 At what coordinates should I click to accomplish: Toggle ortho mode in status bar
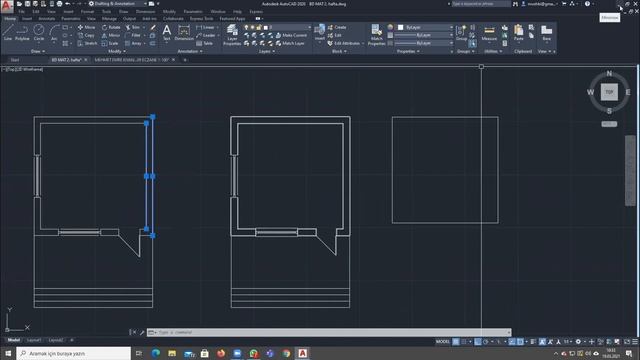tap(478, 342)
